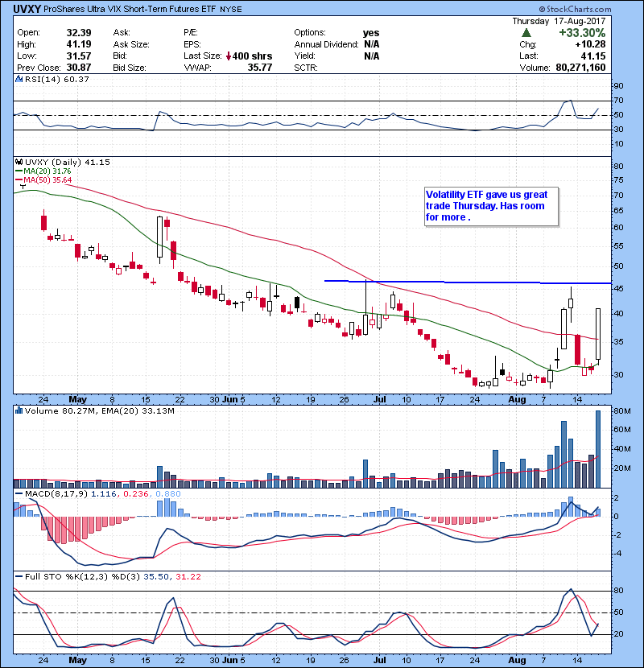Click the ProShares Ultra VIX Short-Term Futures ETF name
This screenshot has height=668, width=644.
pyautogui.click(x=130, y=9)
